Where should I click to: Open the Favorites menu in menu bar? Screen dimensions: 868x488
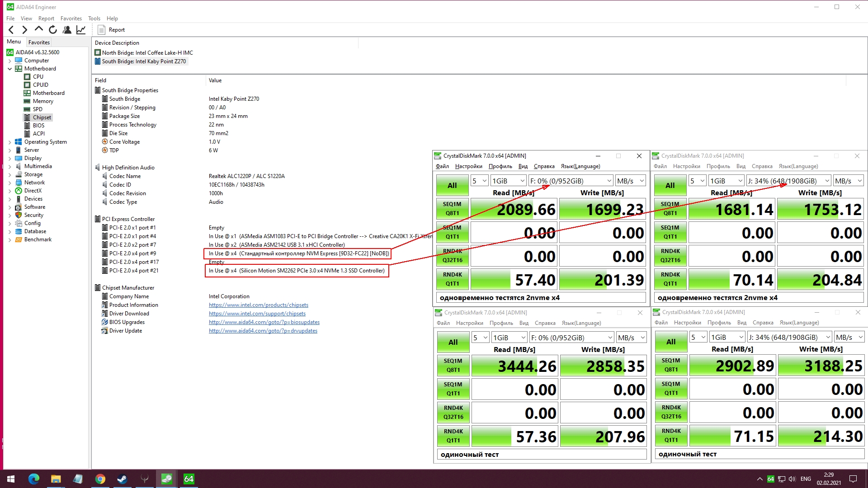(x=71, y=19)
